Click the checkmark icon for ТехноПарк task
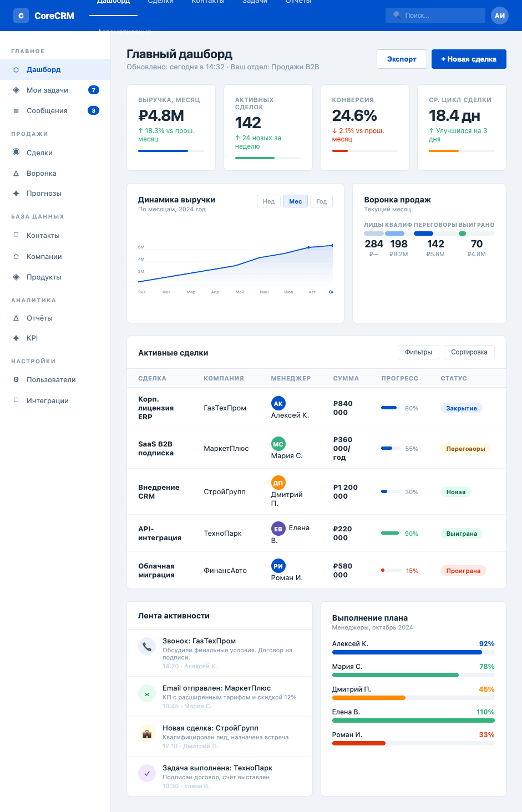Viewport: 522px width, 812px height. coord(147,773)
